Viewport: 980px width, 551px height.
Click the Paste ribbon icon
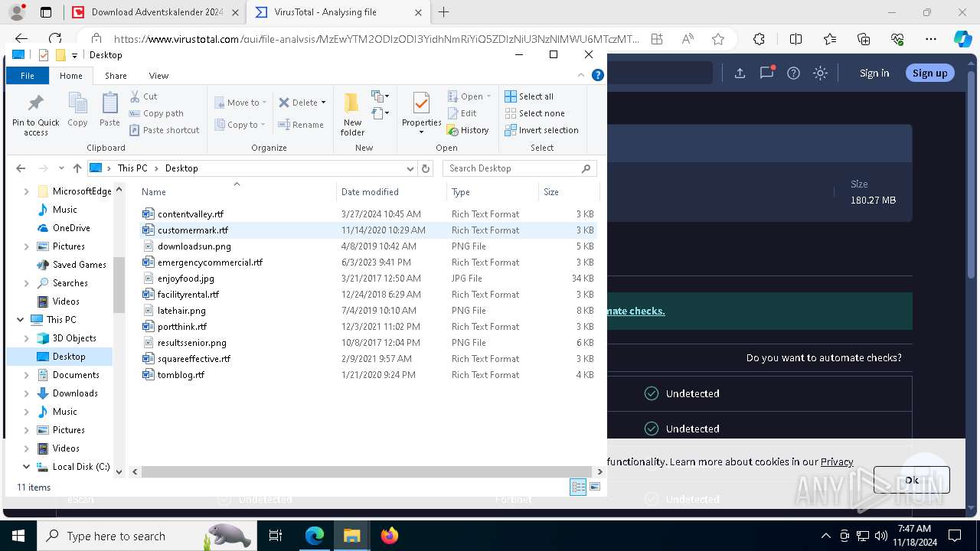pyautogui.click(x=109, y=109)
